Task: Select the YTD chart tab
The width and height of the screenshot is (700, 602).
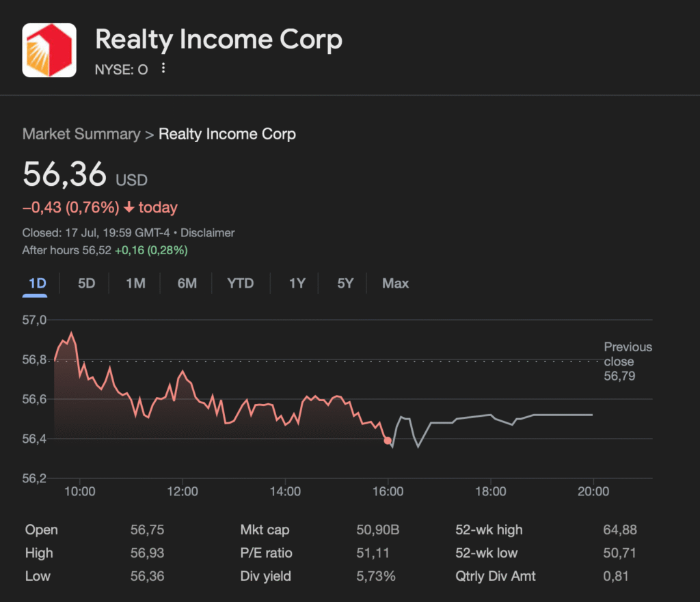Action: (x=240, y=283)
